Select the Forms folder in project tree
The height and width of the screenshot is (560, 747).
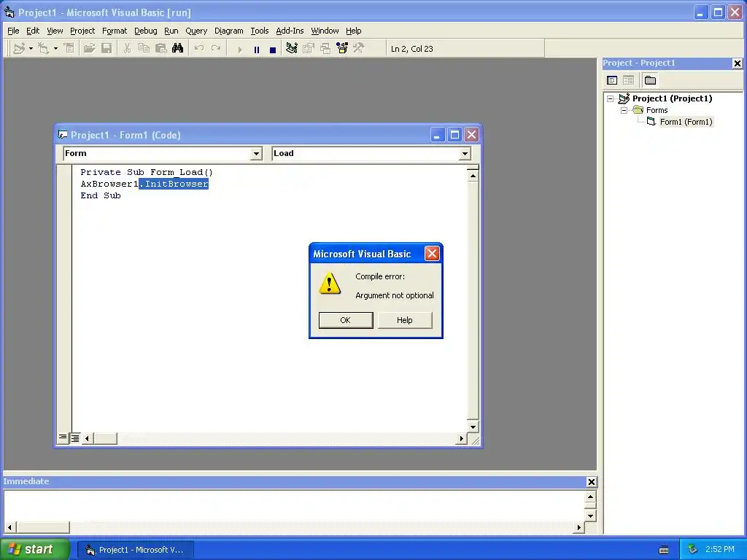[657, 111]
